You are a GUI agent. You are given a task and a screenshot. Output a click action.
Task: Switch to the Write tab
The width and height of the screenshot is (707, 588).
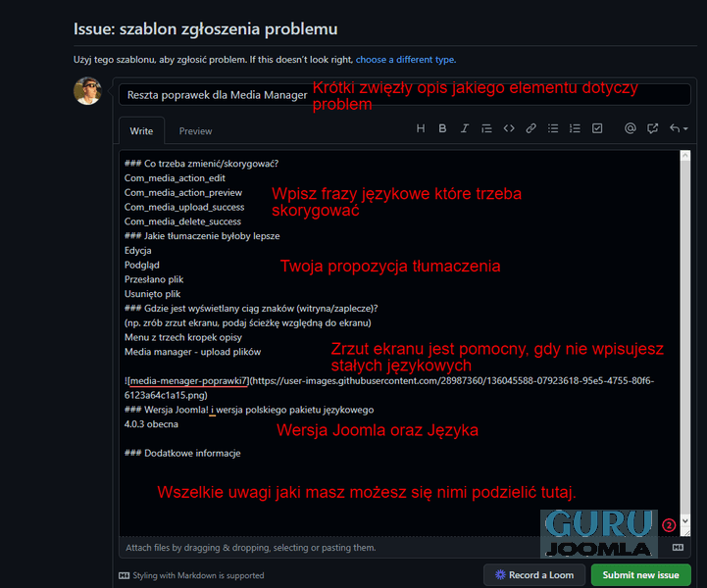(141, 131)
